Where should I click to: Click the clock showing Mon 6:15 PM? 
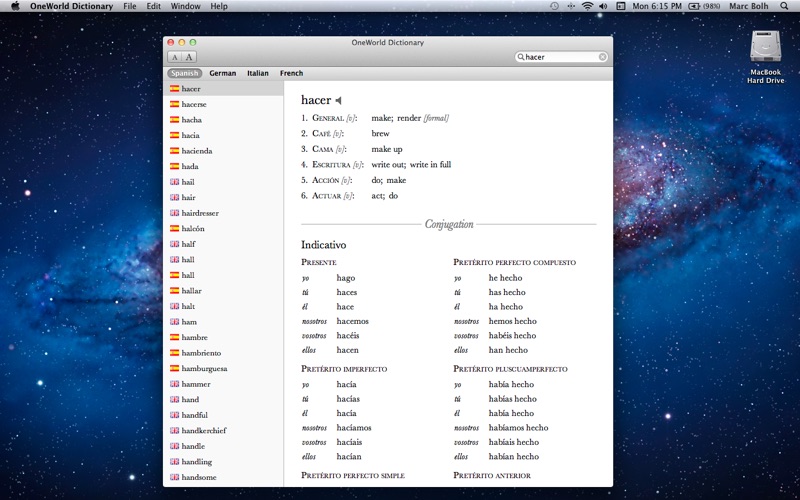657,6
